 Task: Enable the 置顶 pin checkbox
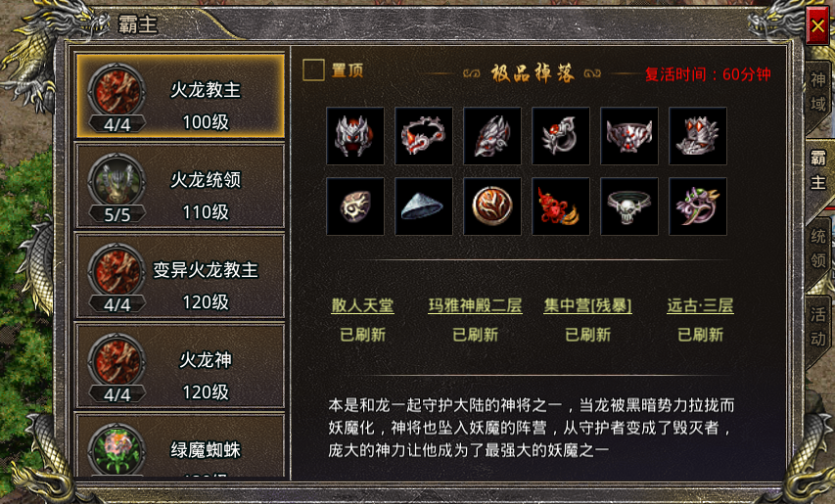pos(313,70)
